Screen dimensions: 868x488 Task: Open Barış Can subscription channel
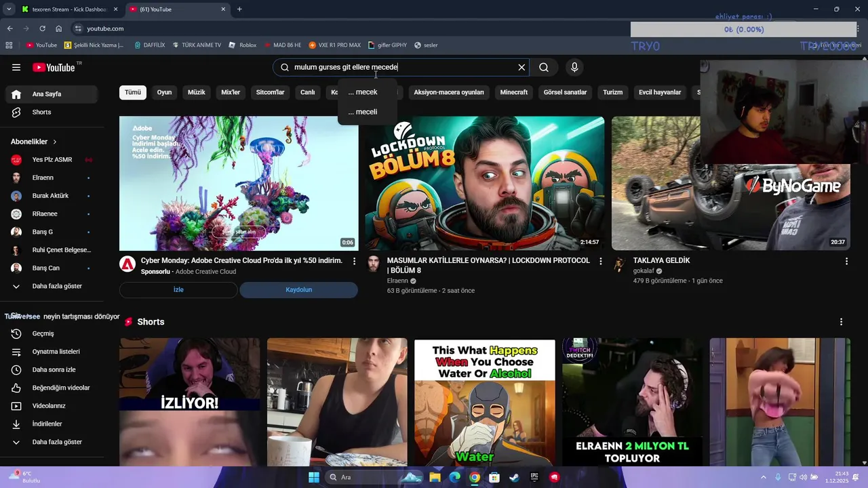point(52,268)
